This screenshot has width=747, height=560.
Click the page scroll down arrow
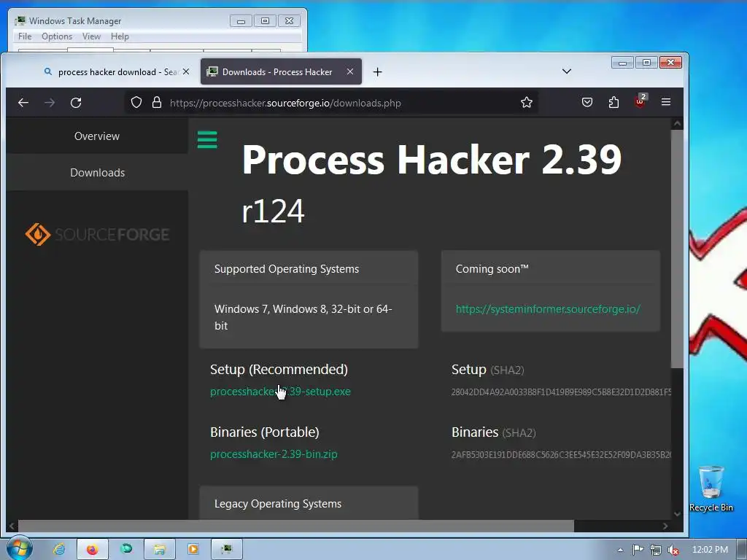[x=677, y=514]
